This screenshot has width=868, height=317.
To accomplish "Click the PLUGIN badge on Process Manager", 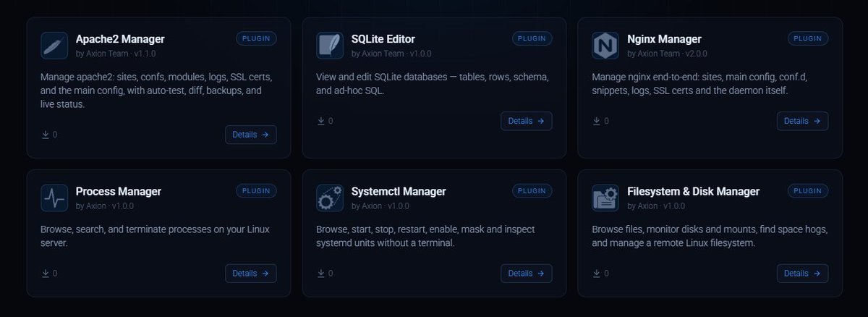I will [256, 191].
